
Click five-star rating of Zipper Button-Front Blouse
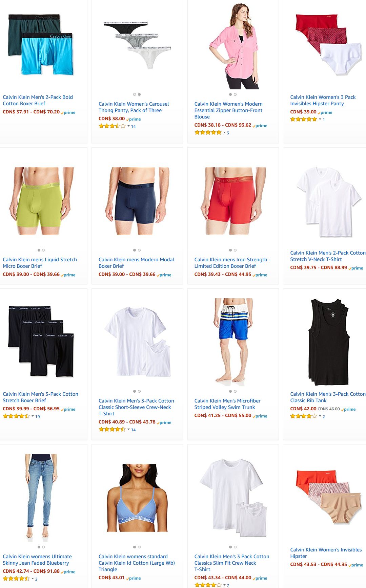click(208, 133)
